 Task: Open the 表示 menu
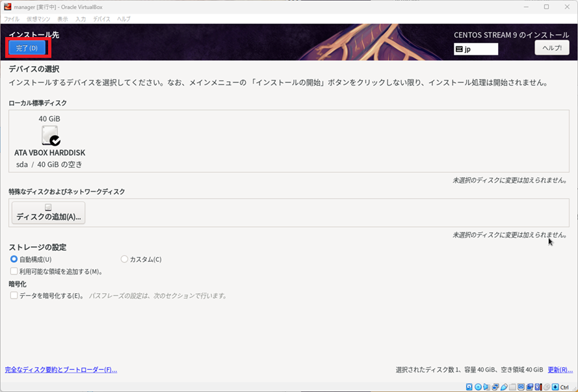(x=62, y=19)
